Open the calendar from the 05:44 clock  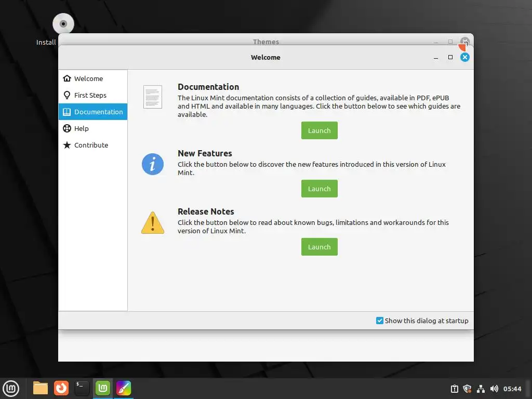tap(512, 389)
